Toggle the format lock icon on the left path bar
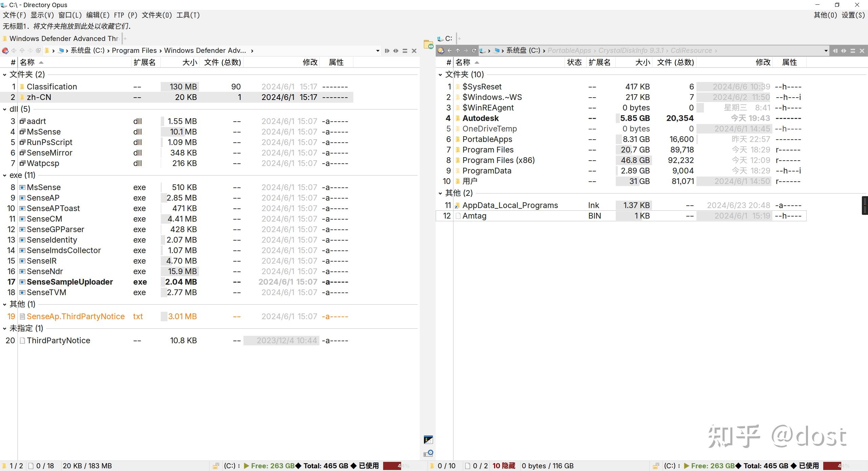The image size is (868, 471). pos(5,50)
